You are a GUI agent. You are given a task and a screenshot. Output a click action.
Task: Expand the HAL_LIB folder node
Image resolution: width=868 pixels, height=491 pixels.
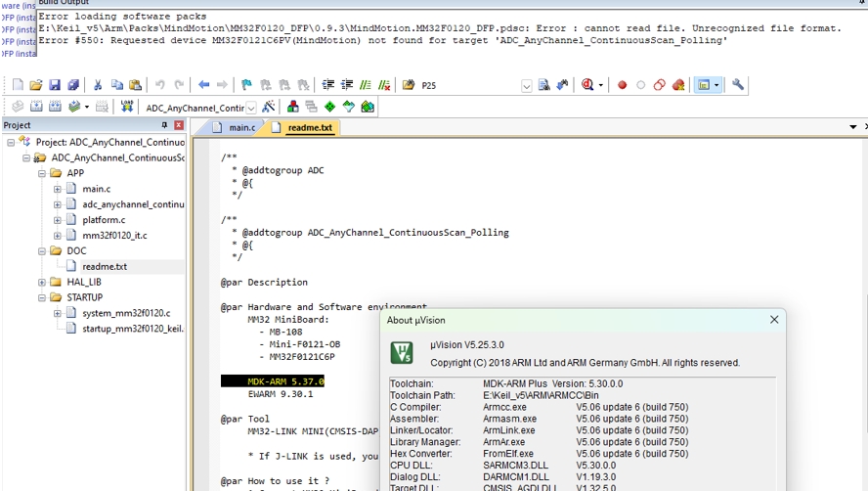pyautogui.click(x=42, y=282)
